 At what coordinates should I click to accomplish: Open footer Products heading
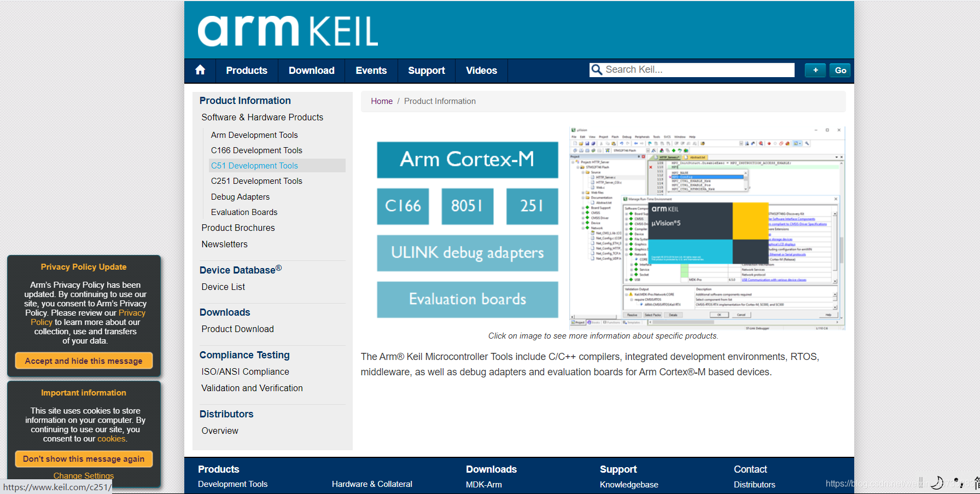pos(219,469)
